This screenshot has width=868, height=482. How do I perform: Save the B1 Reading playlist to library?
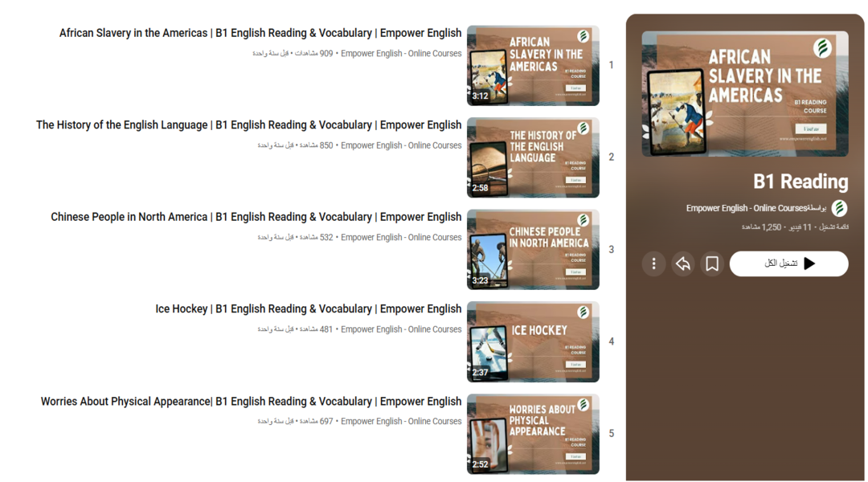(712, 263)
